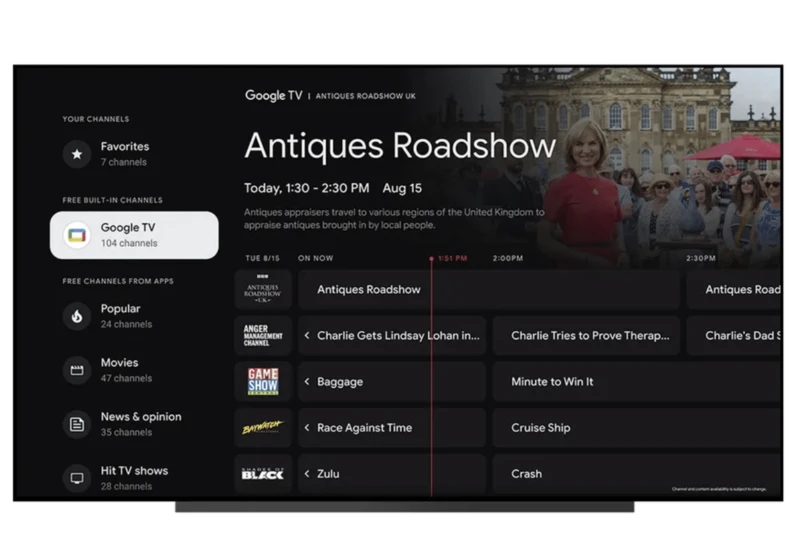
Task: Choose Charlie Tries to Prove Therapy program
Action: point(586,336)
